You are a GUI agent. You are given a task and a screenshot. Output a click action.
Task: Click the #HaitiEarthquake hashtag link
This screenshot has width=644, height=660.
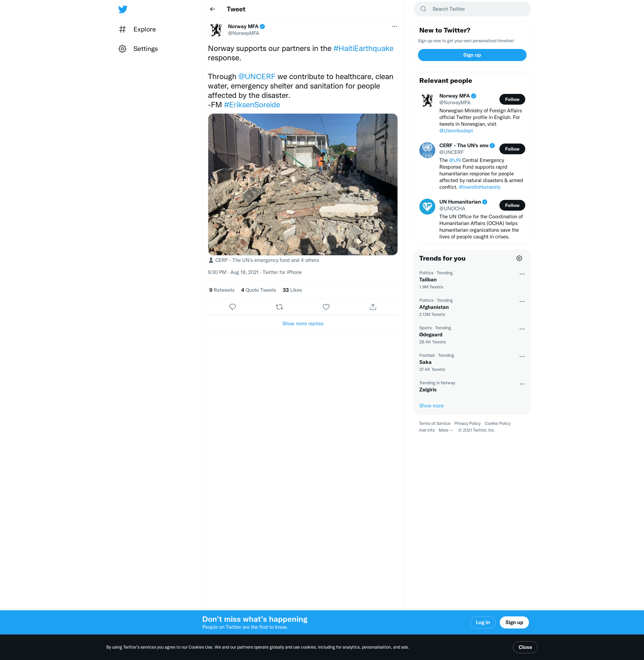pyautogui.click(x=363, y=48)
